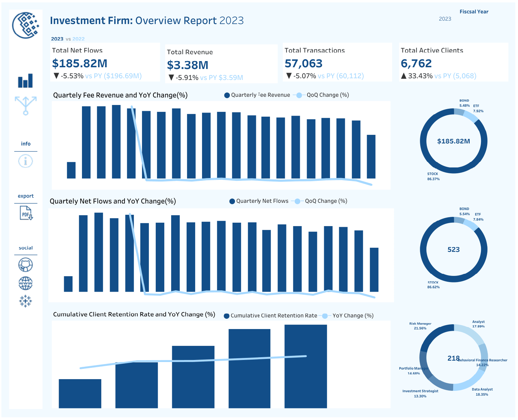518x420 pixels.
Task: Export the dashboard using the PDF icon
Action: coord(26,213)
